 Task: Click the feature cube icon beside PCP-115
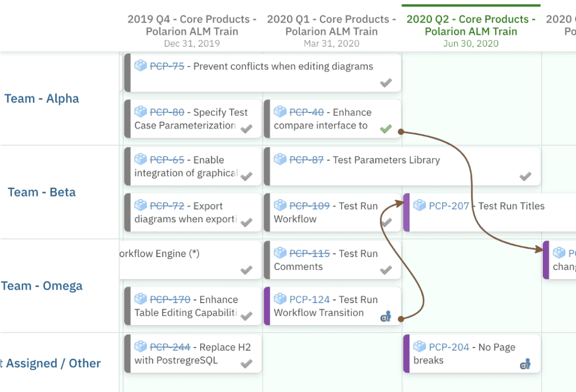tap(280, 253)
